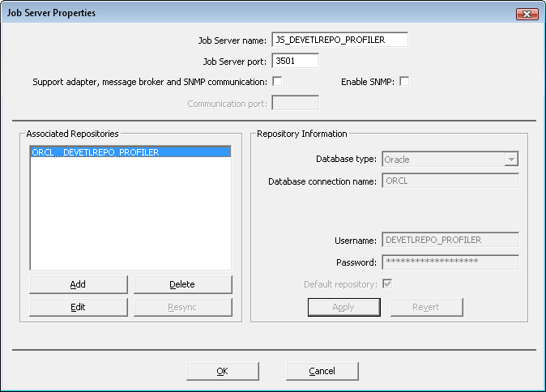Confirm with the OK button

(x=223, y=371)
